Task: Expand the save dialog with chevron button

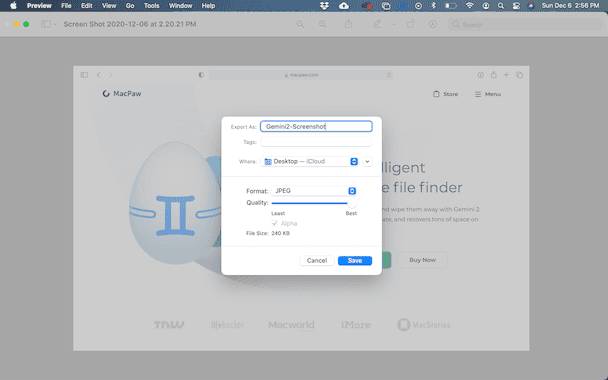Action: [367, 161]
